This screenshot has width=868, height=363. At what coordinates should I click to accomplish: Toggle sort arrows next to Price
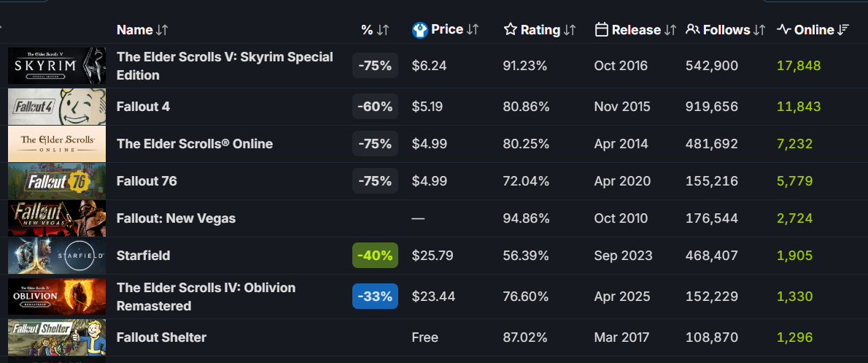coord(473,30)
